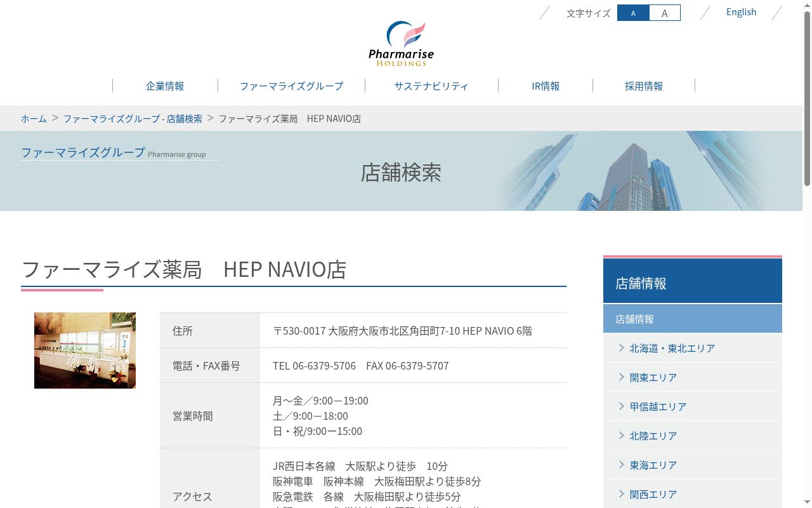This screenshot has height=508, width=812.
Task: Open the 採用情報 menu
Action: click(644, 86)
